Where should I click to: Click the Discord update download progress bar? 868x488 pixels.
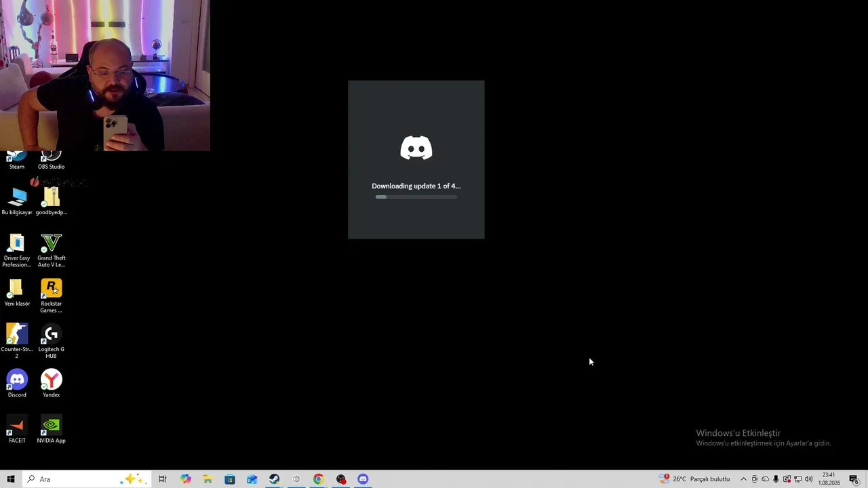416,197
